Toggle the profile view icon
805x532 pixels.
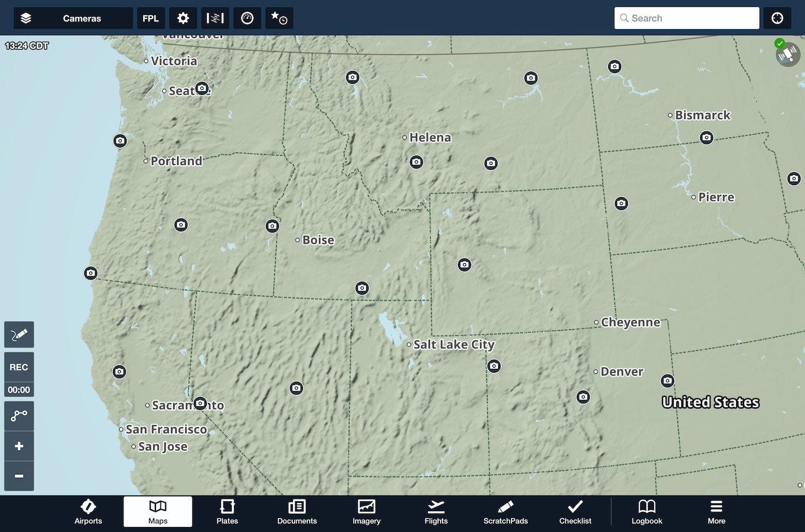pos(215,18)
